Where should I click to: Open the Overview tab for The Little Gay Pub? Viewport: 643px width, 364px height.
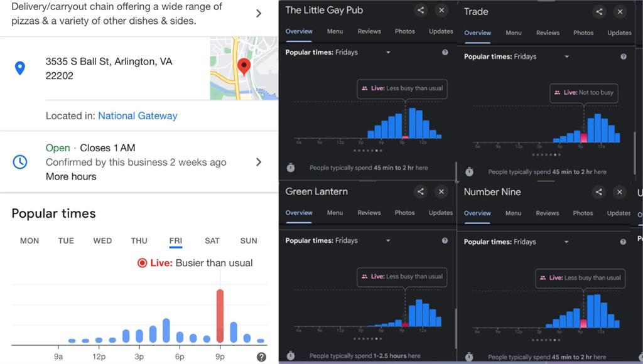pos(299,31)
